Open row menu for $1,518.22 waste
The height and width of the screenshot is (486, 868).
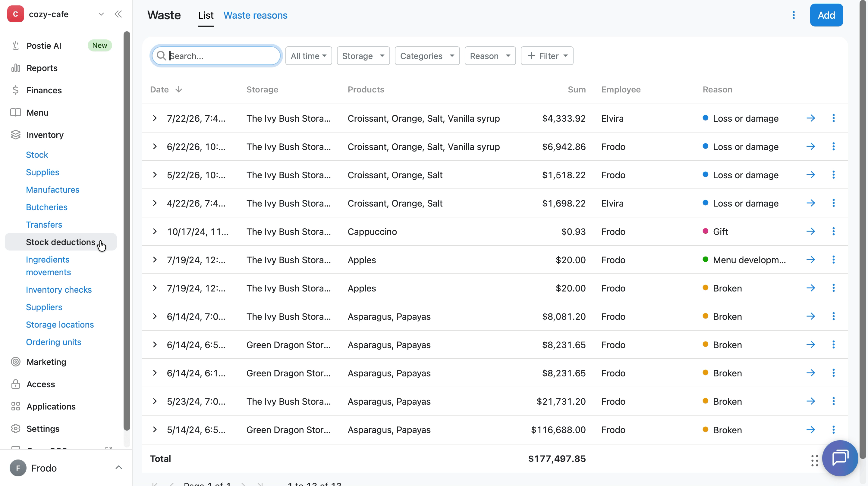(833, 175)
